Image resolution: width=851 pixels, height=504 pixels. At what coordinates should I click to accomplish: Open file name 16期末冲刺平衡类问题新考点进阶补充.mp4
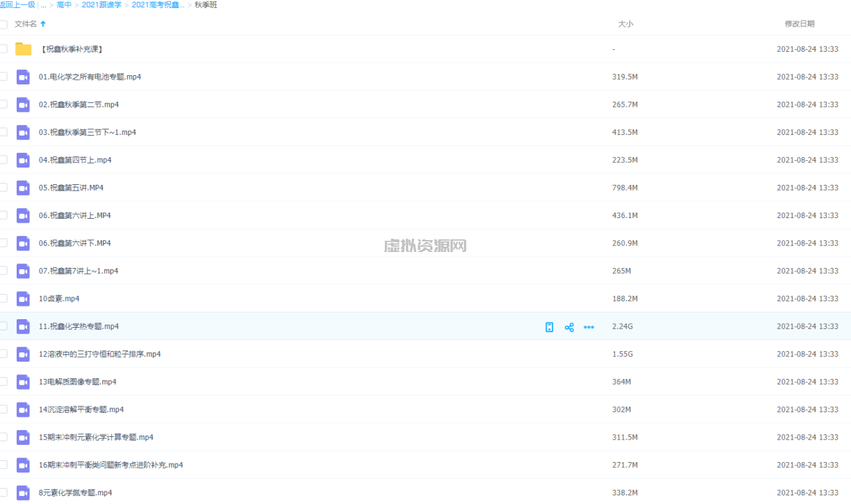coord(111,465)
